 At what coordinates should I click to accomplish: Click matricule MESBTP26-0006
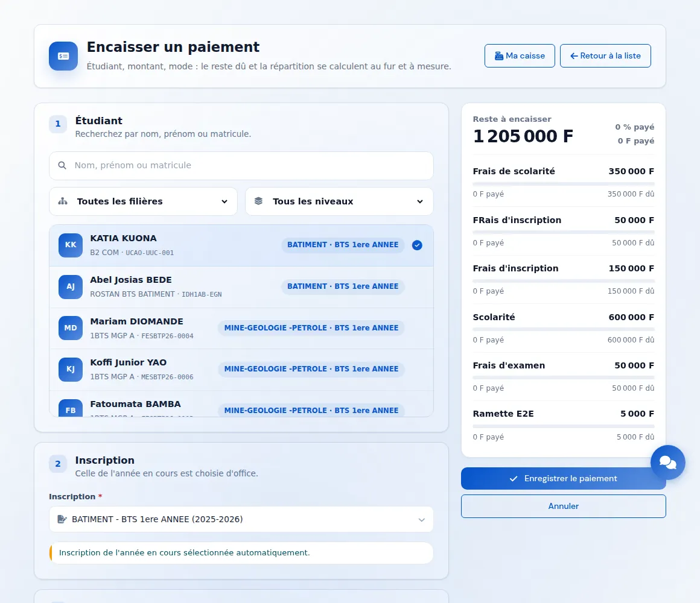tap(167, 377)
